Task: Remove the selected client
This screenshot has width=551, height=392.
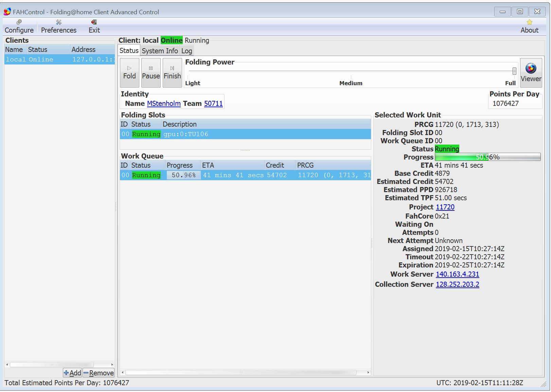Action: coord(99,373)
